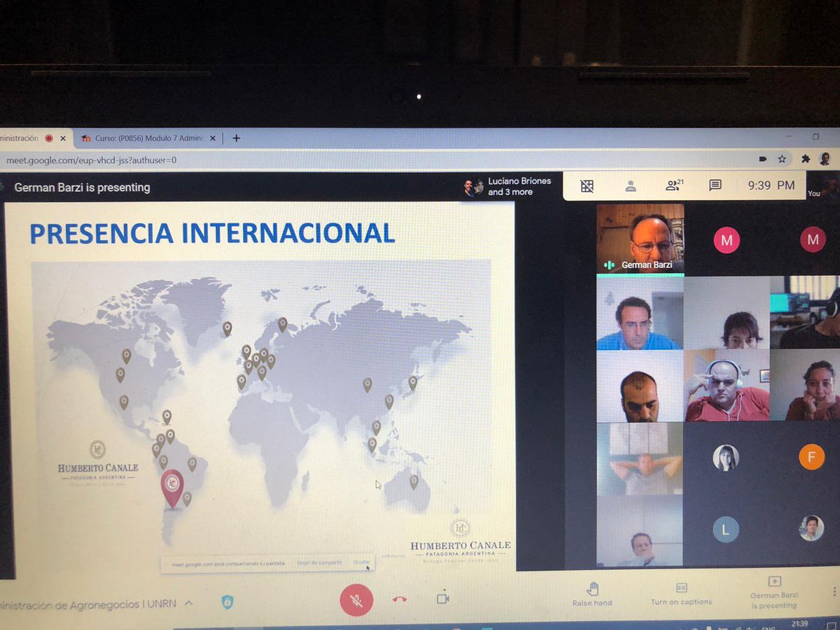
Task: Click the change layout grid icon
Action: pos(587,185)
